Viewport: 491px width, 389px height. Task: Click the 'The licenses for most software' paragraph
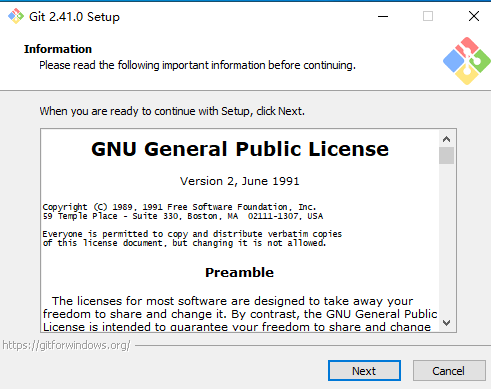point(240,314)
